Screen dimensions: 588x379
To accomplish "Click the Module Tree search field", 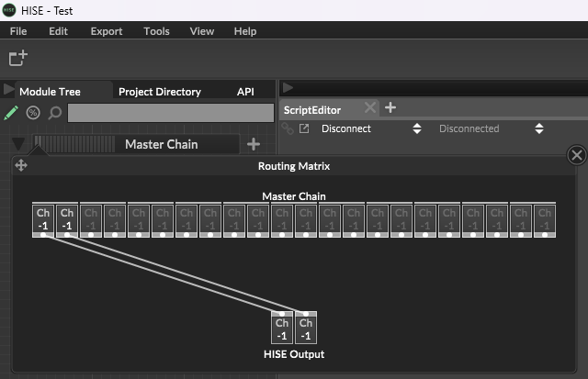I will coord(171,113).
